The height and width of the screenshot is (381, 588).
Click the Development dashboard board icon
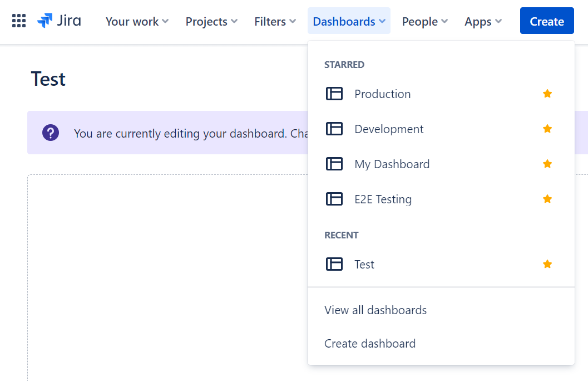(334, 129)
